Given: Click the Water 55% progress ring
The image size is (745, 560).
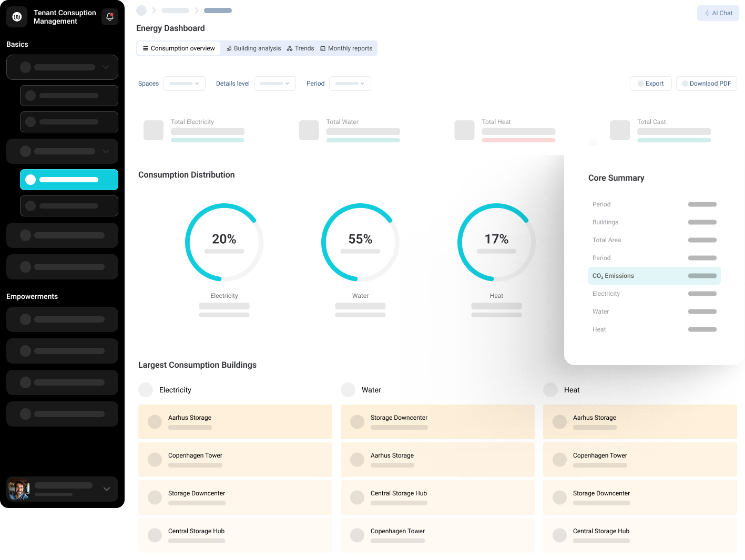Looking at the screenshot, I should [x=360, y=242].
